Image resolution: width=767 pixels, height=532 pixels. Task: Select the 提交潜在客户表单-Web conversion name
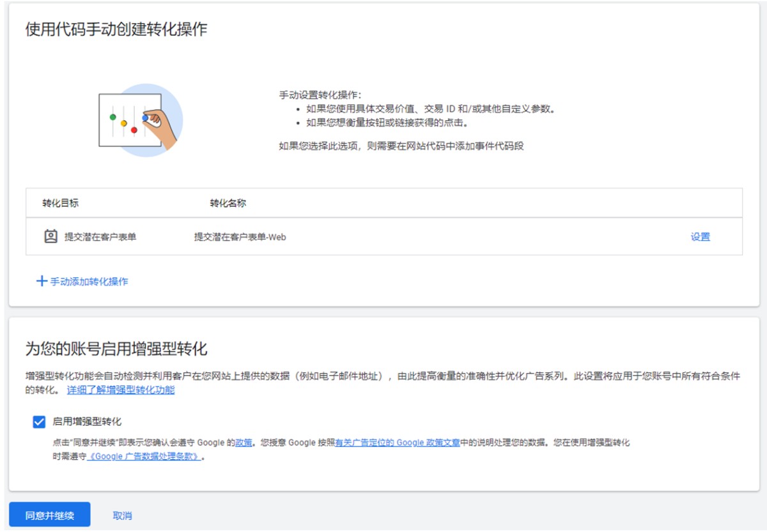[x=240, y=237]
